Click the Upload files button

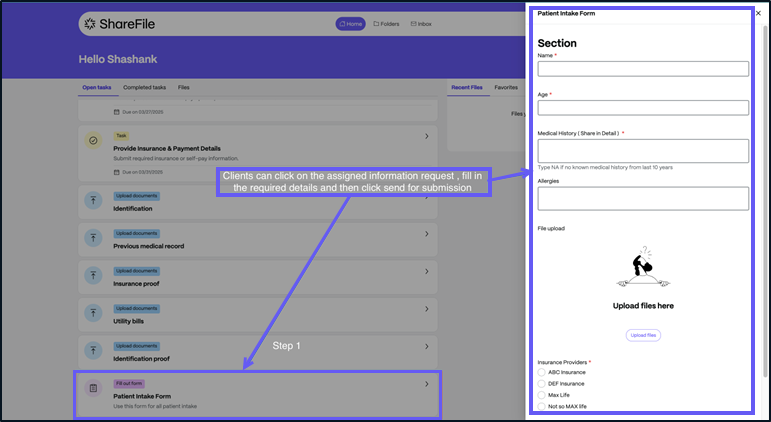pos(643,335)
